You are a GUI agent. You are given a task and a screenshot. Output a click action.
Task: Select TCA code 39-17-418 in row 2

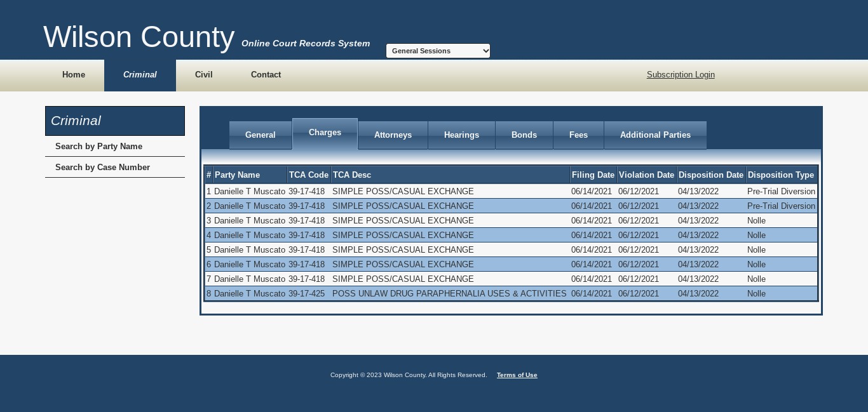pos(306,206)
